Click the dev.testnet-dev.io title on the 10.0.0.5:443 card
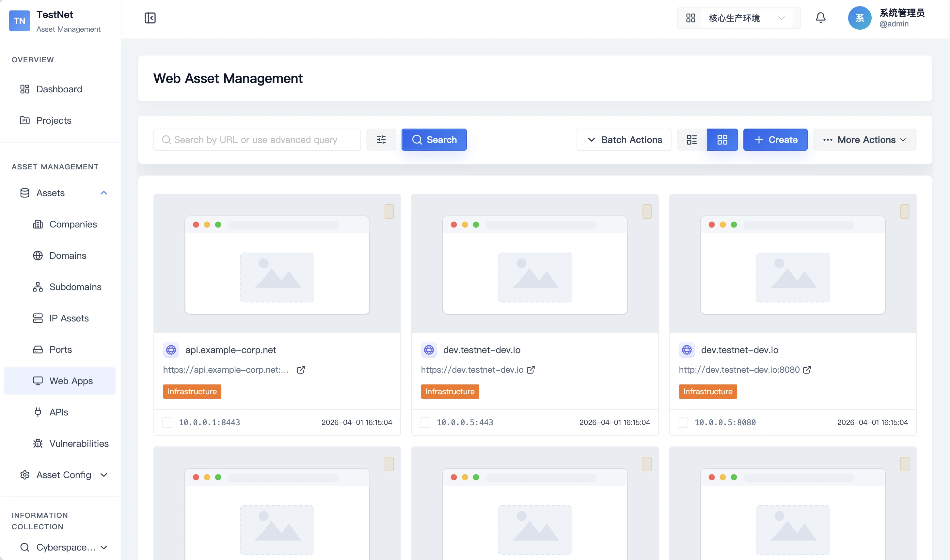 point(482,350)
